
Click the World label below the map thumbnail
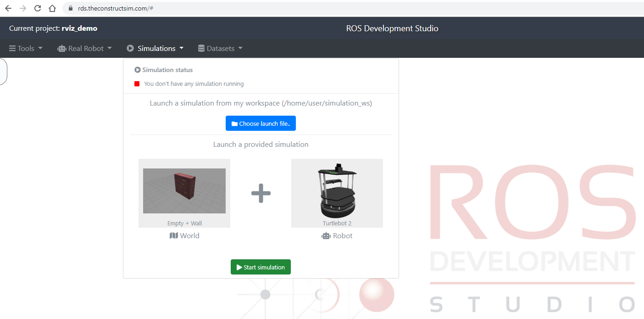click(x=184, y=236)
